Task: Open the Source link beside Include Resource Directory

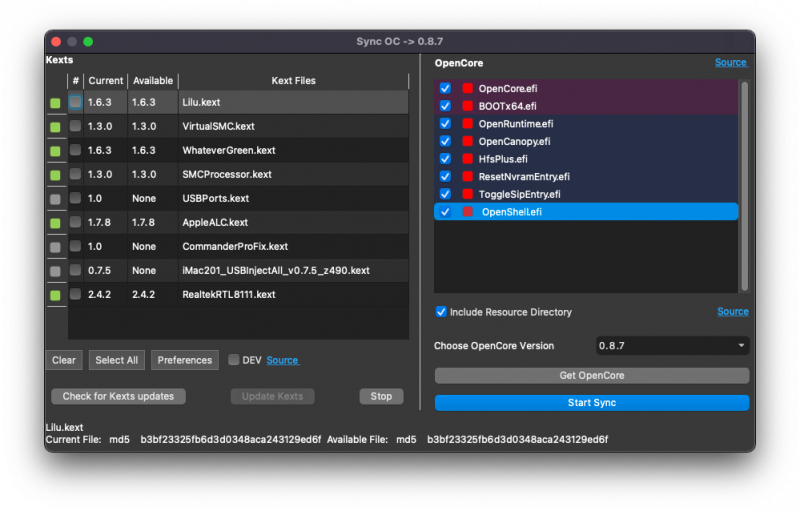Action: pyautogui.click(x=733, y=311)
